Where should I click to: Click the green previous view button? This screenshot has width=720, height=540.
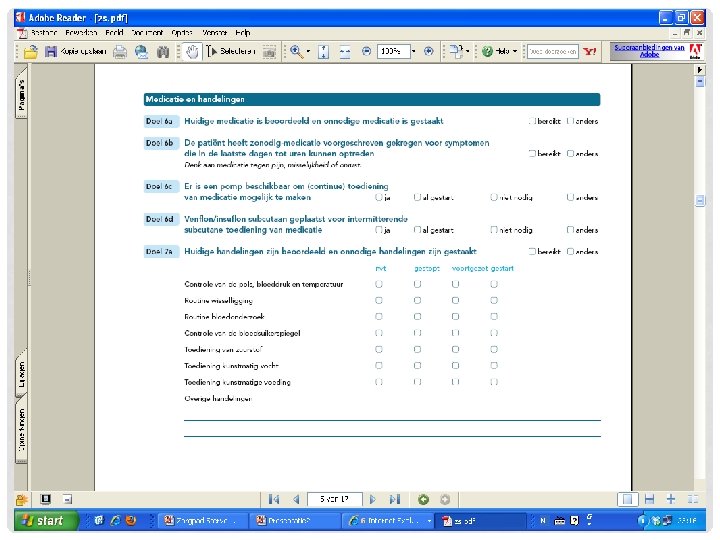pyautogui.click(x=423, y=499)
